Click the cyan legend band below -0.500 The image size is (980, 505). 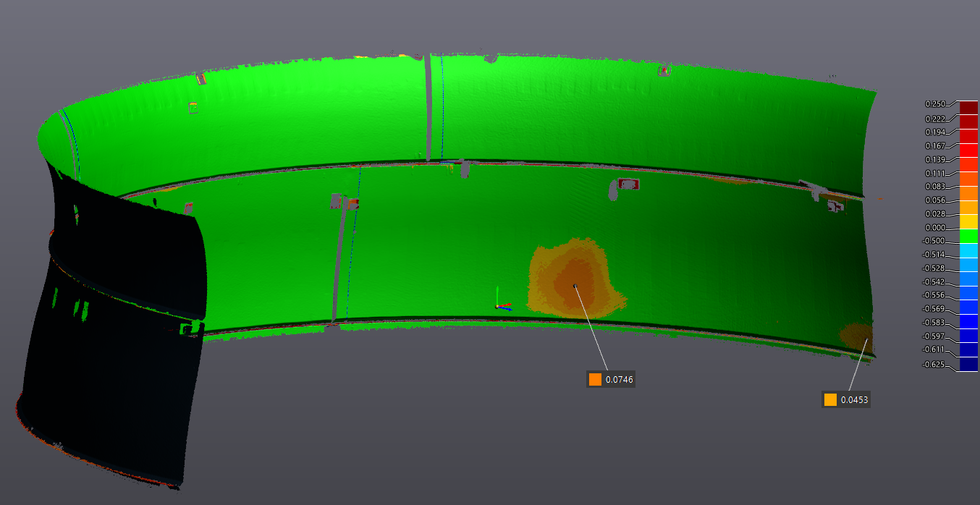coord(968,250)
